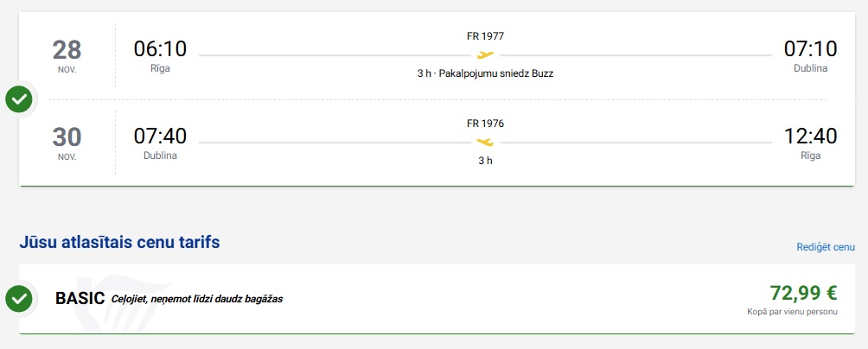Click the yellow plane icon under FR 1977
Image resolution: width=868 pixels, height=349 pixels.
[485, 55]
